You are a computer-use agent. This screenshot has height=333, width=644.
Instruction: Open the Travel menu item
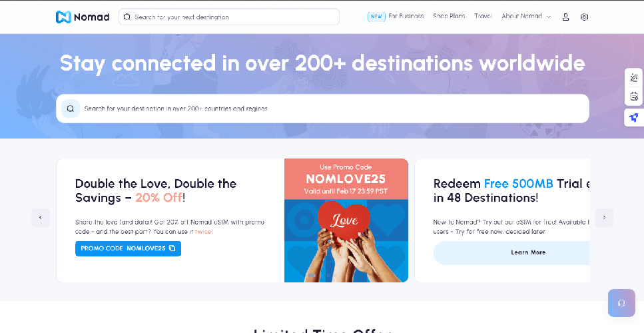pos(483,17)
